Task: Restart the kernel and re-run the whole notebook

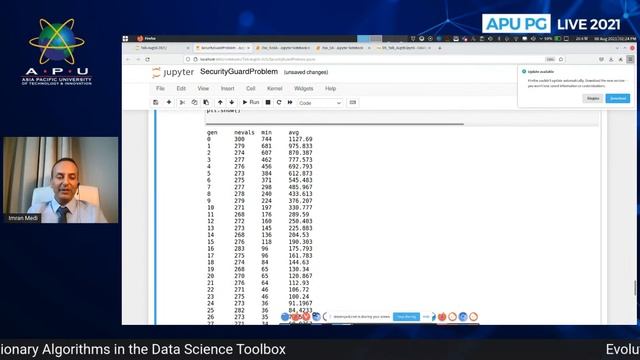Action: click(x=290, y=102)
